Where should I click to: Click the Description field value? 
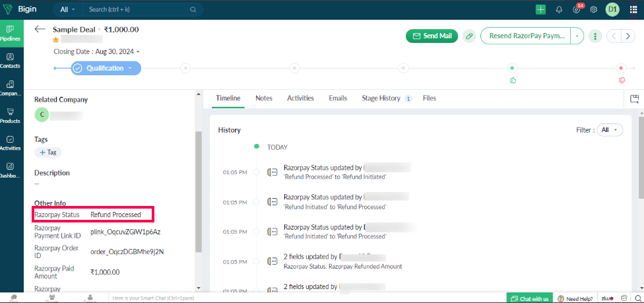coord(36,184)
